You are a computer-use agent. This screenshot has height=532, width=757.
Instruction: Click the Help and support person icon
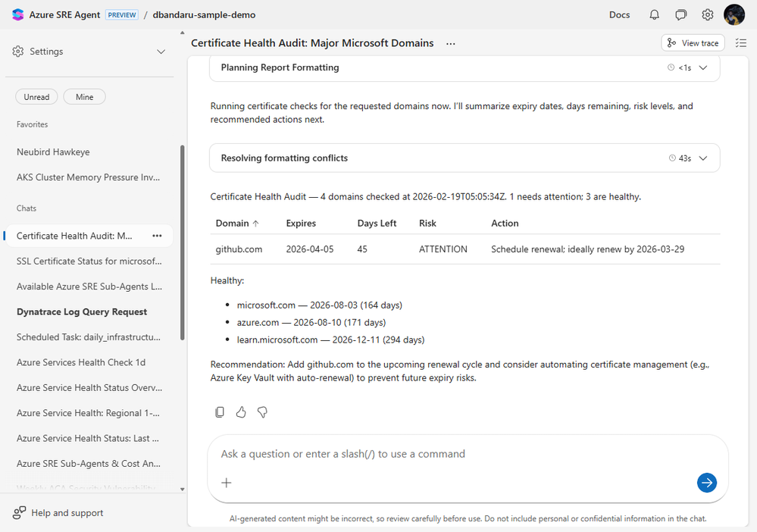coord(19,513)
